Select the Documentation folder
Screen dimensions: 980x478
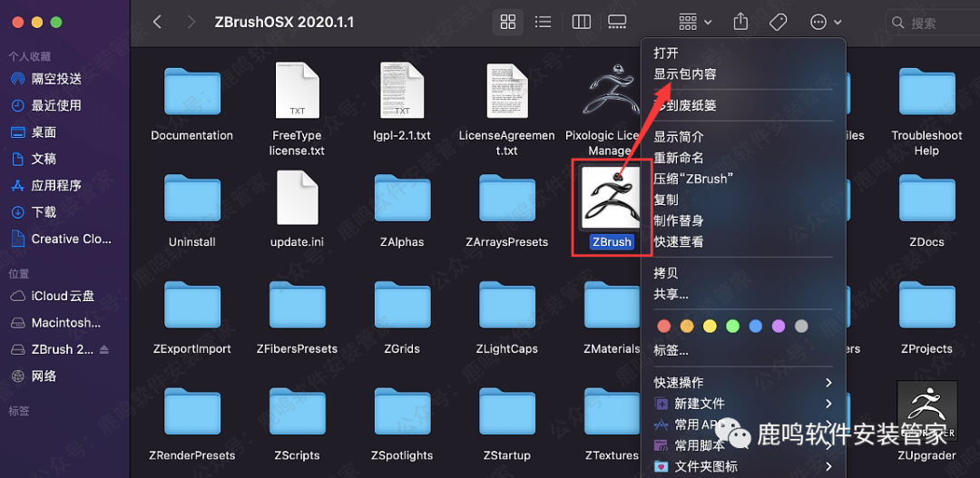click(191, 93)
